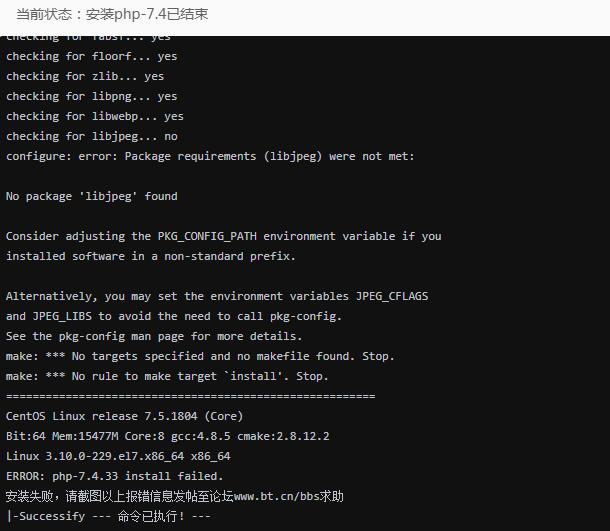This screenshot has width=610, height=531.
Task: Click the "checking for libpng... yes" line
Action: (92, 96)
